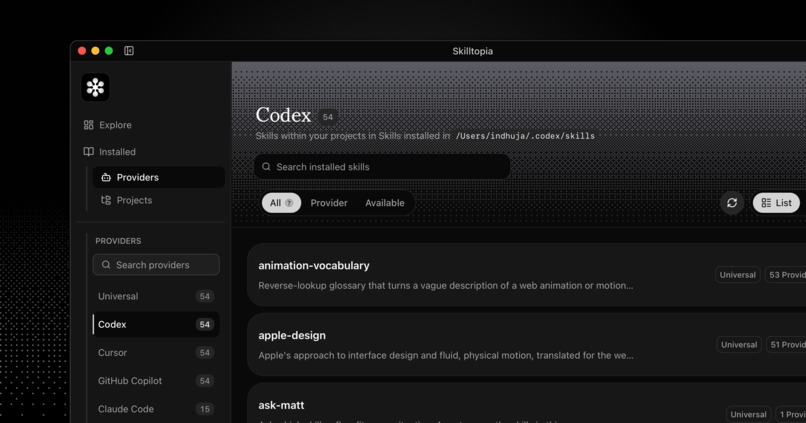This screenshot has width=806, height=423.
Task: Click the apple-design description text
Action: click(x=446, y=356)
